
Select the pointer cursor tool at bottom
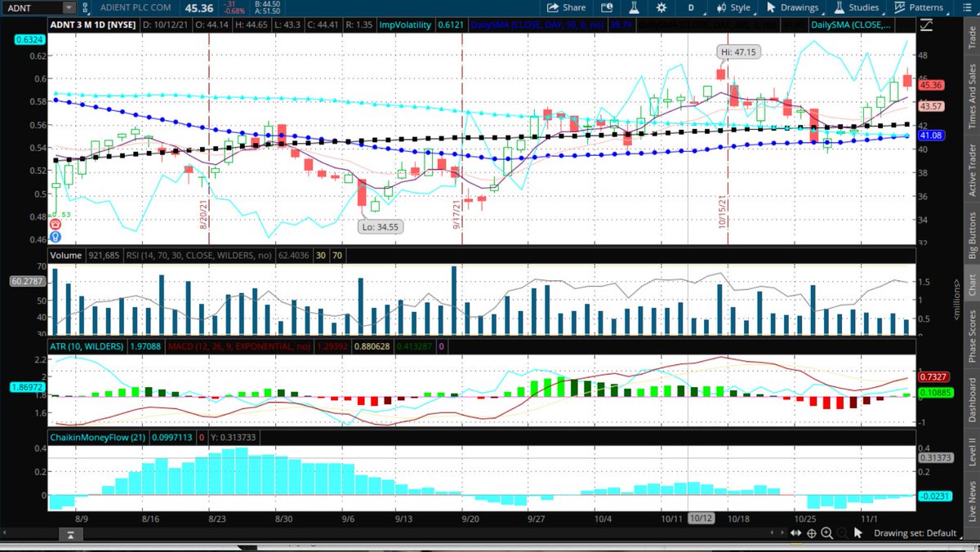pos(858,533)
